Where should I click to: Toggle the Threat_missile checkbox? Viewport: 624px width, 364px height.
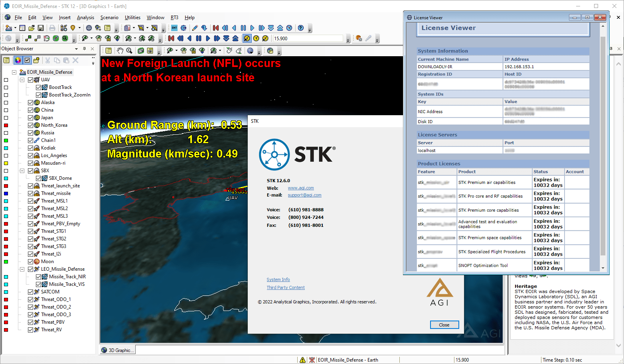click(x=31, y=193)
